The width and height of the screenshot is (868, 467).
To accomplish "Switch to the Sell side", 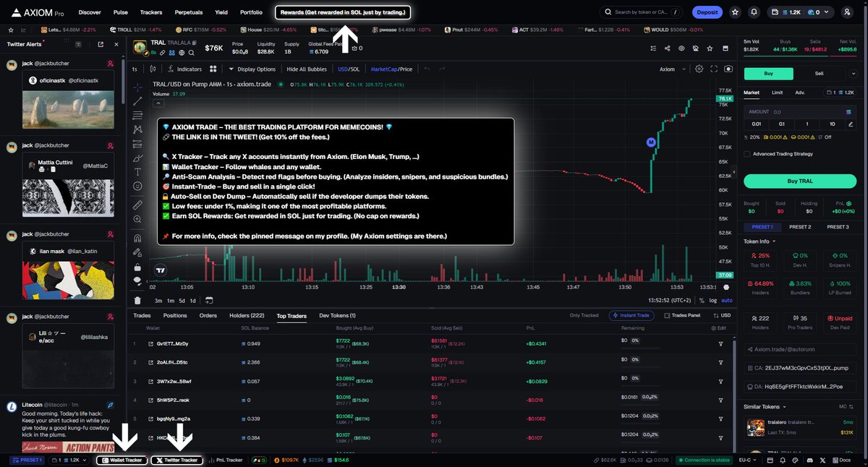I will 819,73.
